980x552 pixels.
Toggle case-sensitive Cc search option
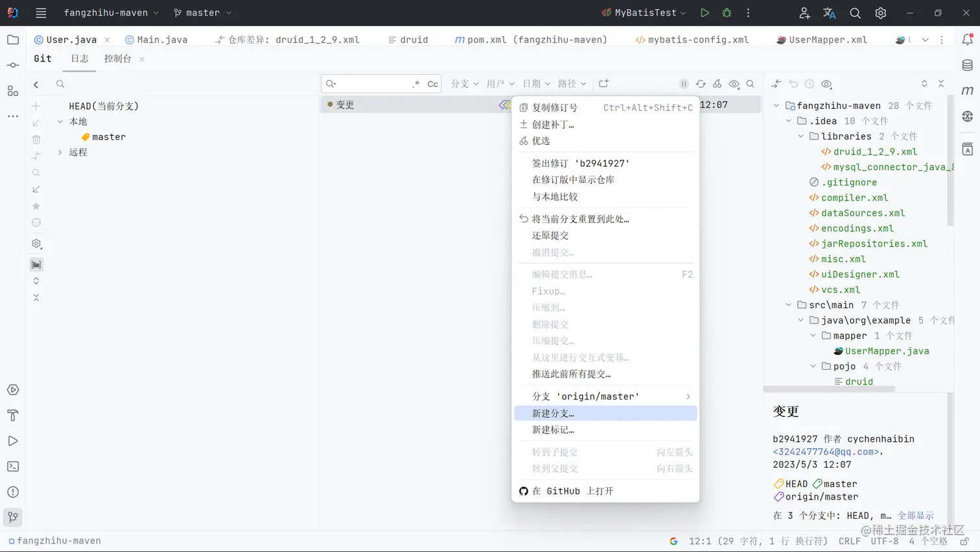point(432,84)
